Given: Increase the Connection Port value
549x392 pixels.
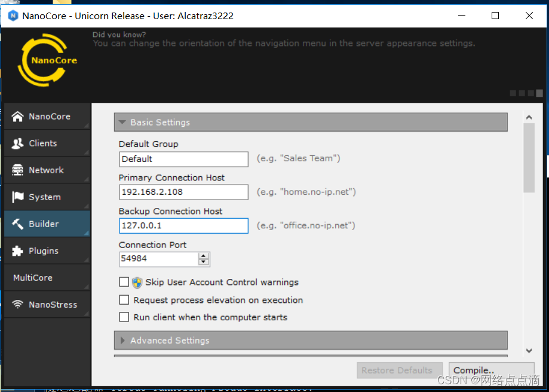Looking at the screenshot, I should [204, 256].
